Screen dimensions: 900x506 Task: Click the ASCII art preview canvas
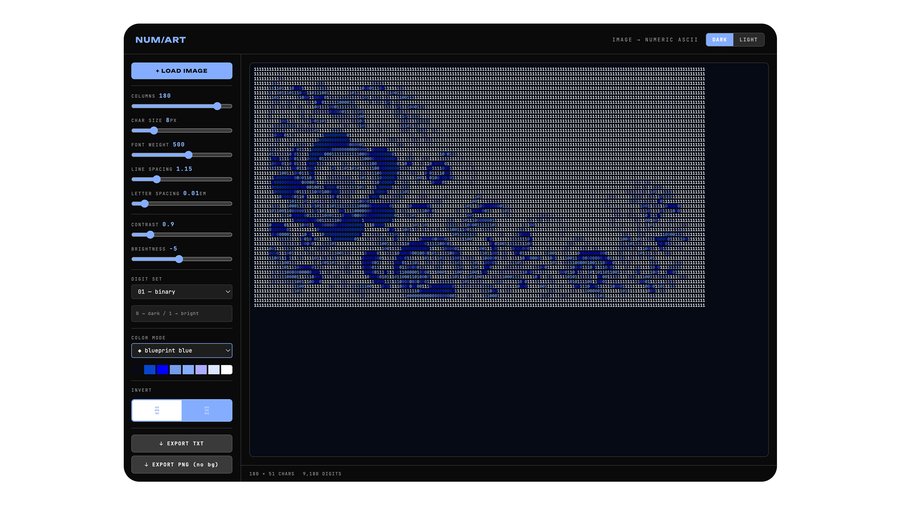(479, 187)
